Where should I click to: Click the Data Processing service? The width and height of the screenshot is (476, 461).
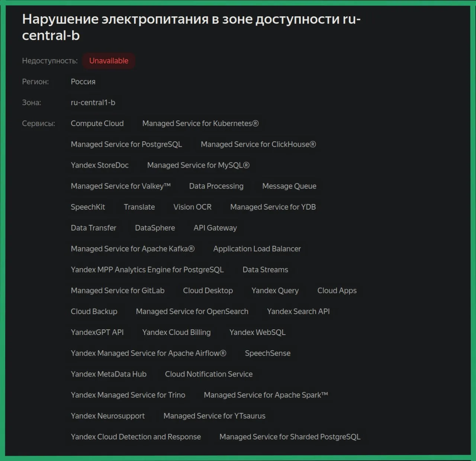click(x=216, y=186)
